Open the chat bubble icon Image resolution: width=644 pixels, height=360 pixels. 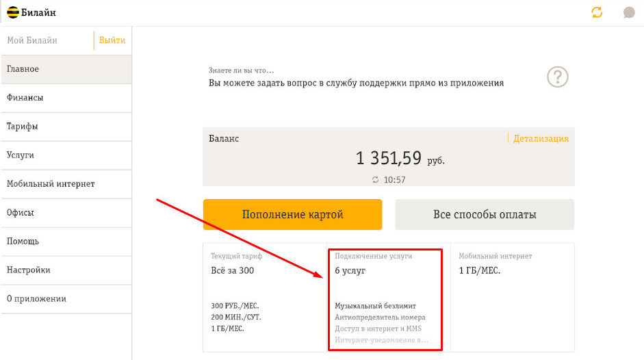(x=629, y=12)
